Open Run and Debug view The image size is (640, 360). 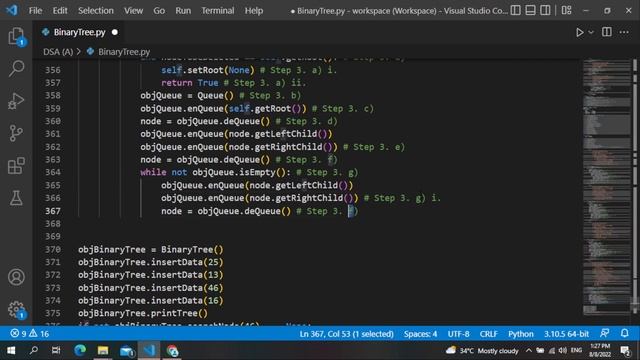(x=16, y=101)
